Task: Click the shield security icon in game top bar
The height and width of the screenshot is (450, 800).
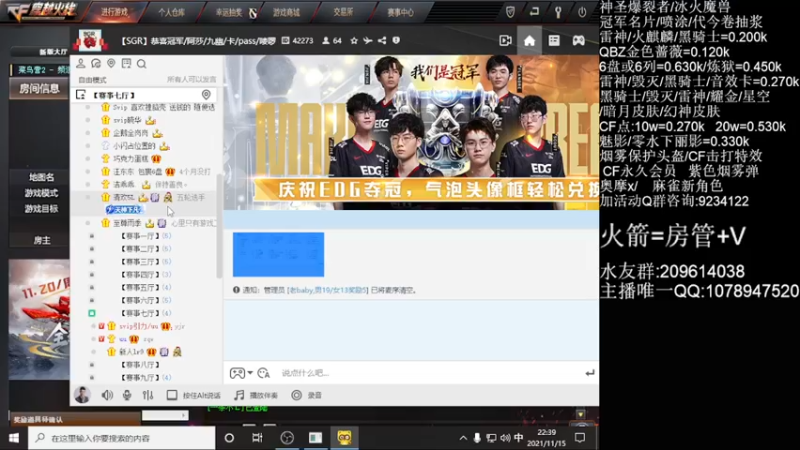Action: point(510,12)
